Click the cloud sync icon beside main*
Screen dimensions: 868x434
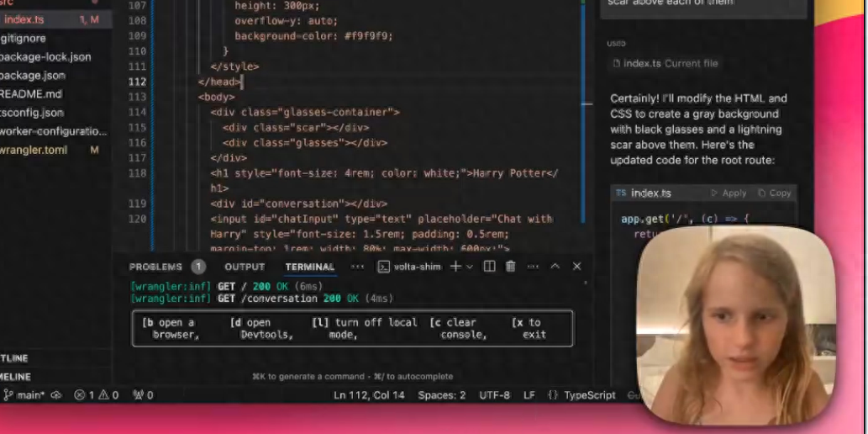pos(57,394)
